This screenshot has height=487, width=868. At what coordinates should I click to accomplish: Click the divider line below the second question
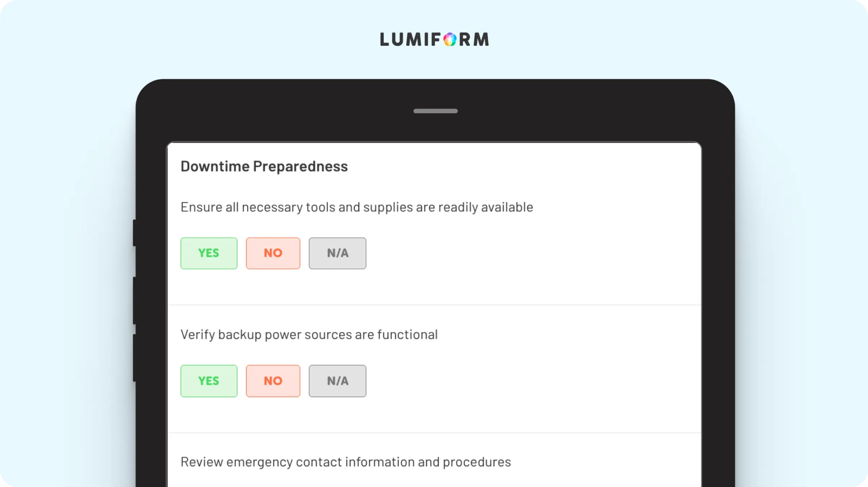click(434, 433)
